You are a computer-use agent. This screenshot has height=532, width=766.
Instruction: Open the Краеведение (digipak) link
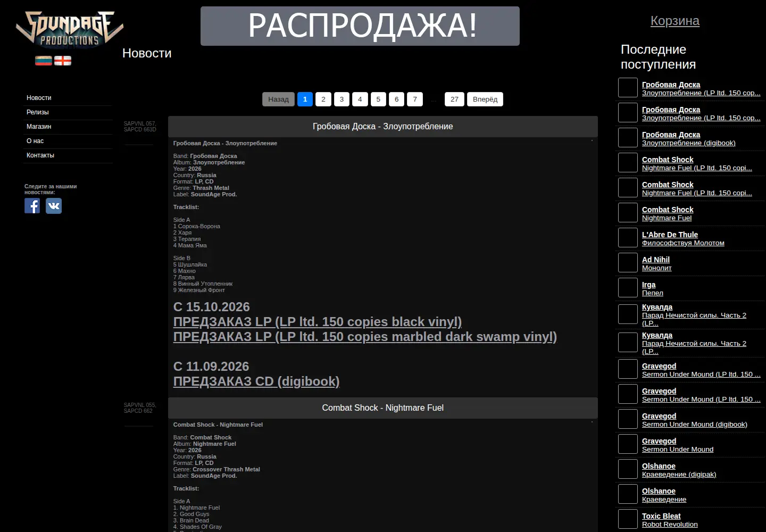tap(679, 475)
